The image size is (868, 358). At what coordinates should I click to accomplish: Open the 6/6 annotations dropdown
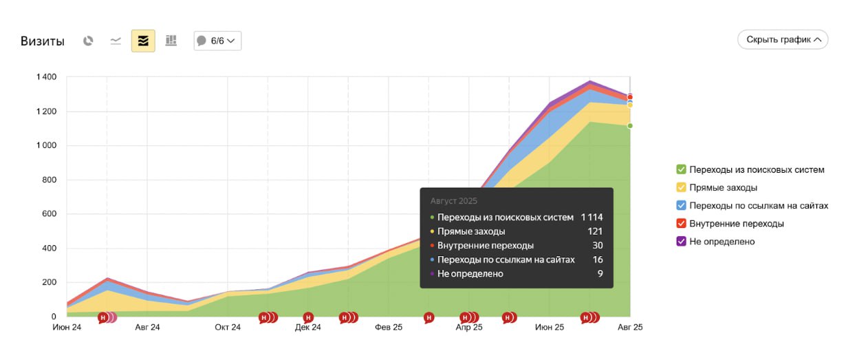coord(217,41)
